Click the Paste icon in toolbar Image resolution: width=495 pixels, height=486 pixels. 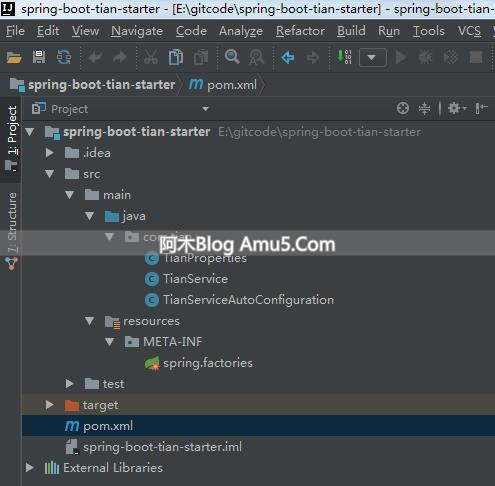(x=201, y=57)
